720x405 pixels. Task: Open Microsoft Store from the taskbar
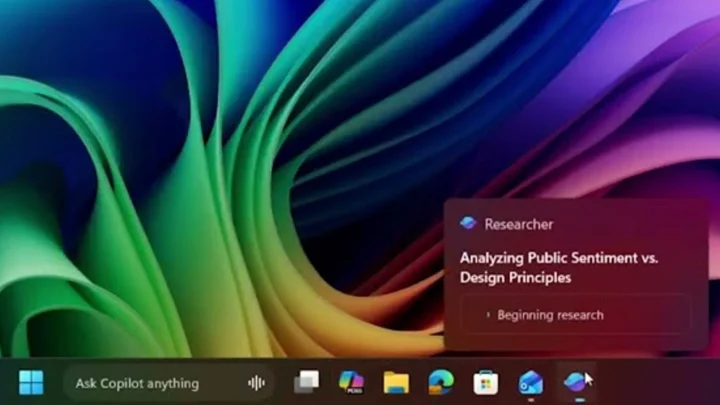point(486,382)
